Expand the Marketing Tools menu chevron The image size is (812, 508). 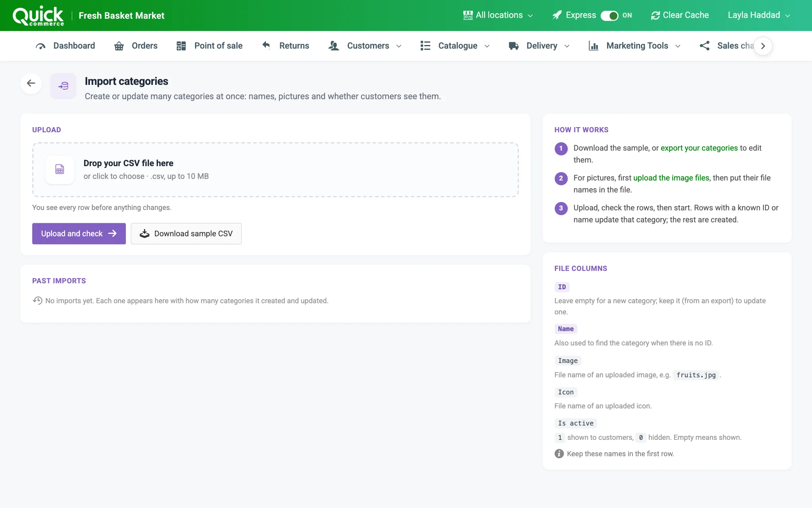point(678,46)
